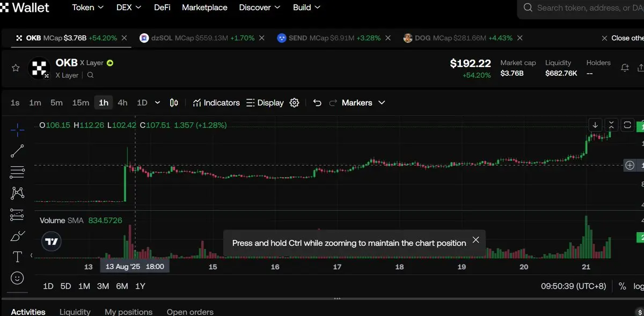644x316 pixels.
Task: Search within X Layer token
Action: click(90, 76)
